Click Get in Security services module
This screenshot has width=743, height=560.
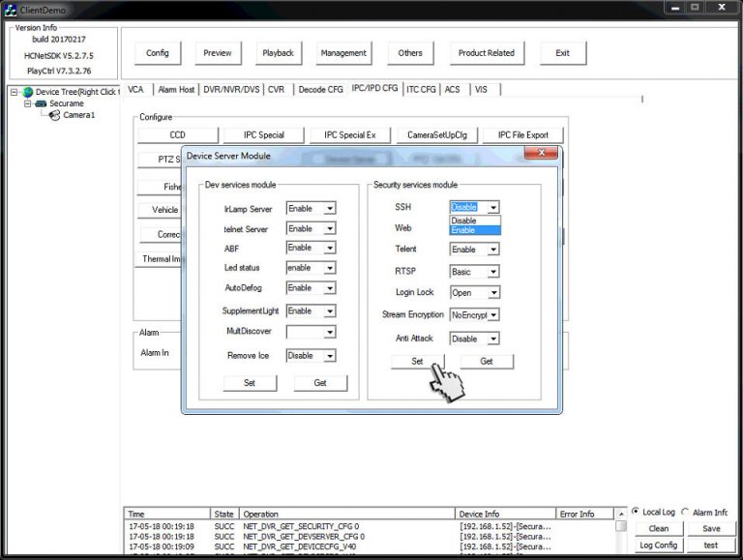tap(487, 362)
